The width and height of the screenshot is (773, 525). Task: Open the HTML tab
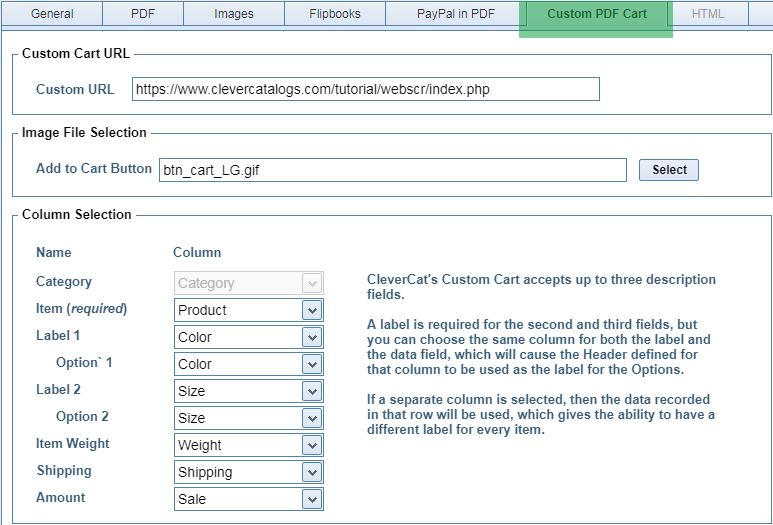[708, 14]
